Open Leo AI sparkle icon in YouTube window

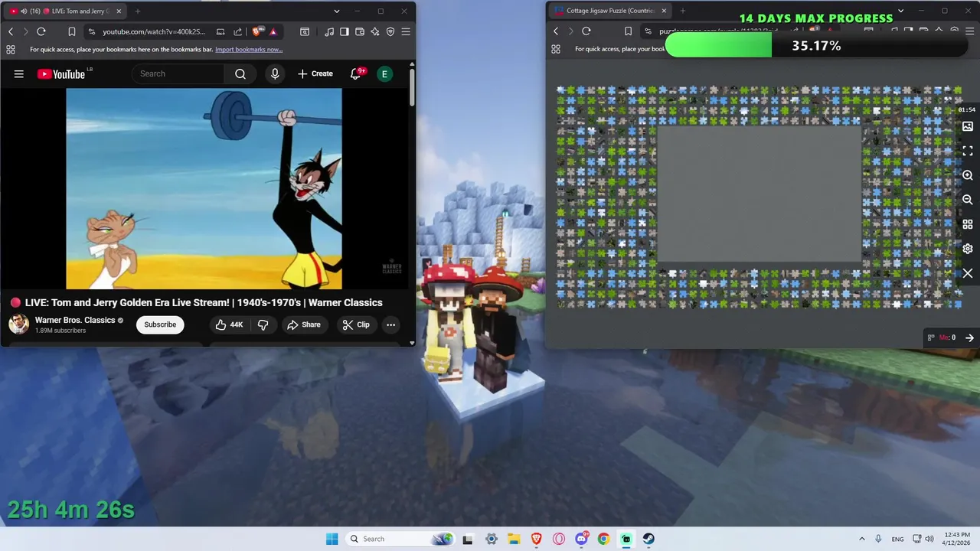click(375, 31)
